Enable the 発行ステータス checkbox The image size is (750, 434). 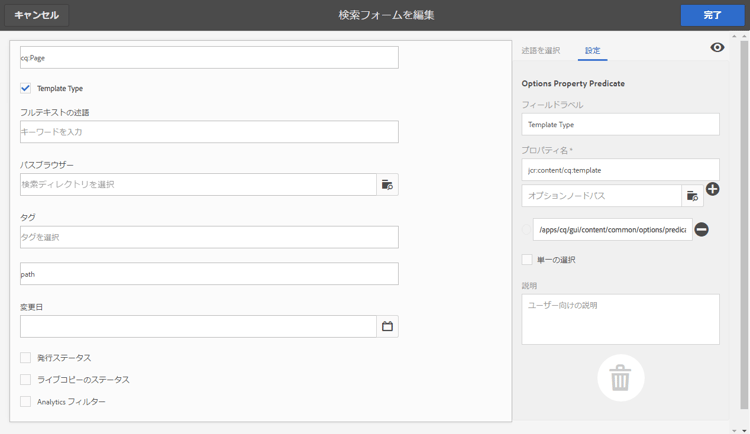(26, 357)
